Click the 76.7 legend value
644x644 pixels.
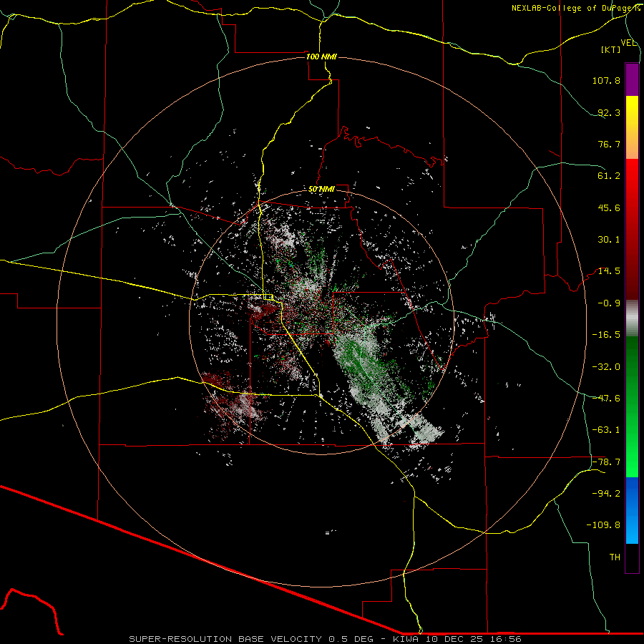(x=609, y=144)
